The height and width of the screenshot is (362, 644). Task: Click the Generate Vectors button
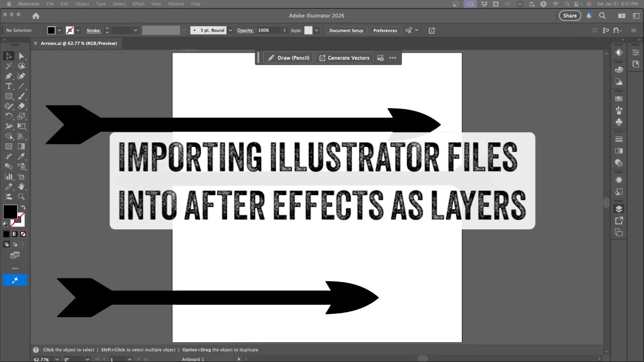(x=344, y=58)
